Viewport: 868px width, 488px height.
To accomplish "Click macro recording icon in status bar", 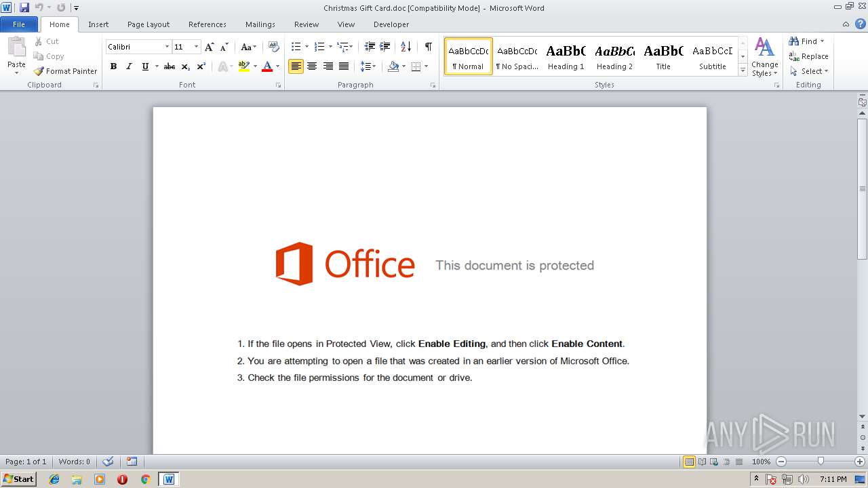I will coord(132,462).
